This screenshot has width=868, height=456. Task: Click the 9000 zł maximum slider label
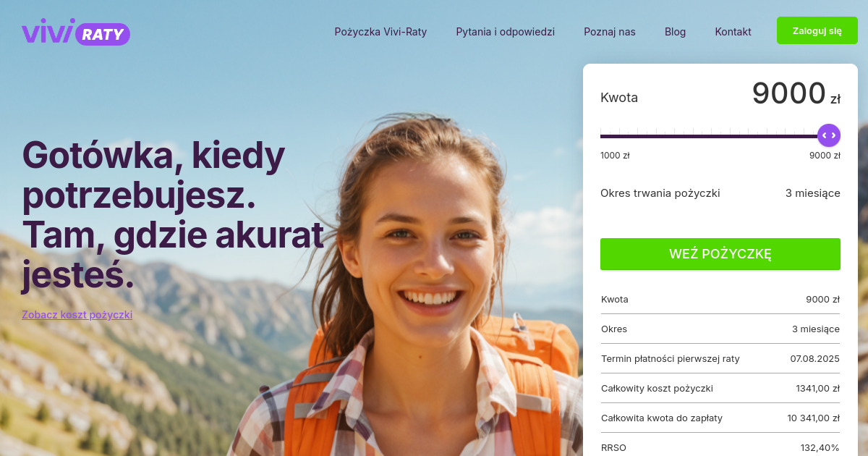click(x=825, y=155)
